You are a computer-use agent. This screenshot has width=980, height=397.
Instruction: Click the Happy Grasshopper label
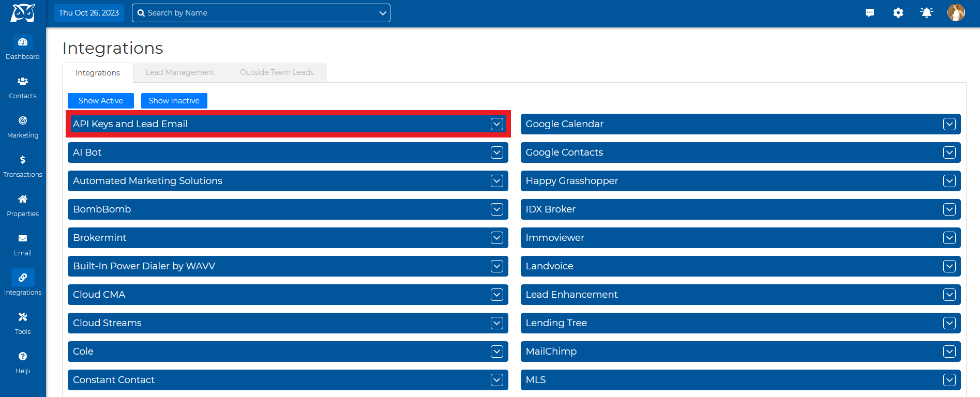coord(572,181)
